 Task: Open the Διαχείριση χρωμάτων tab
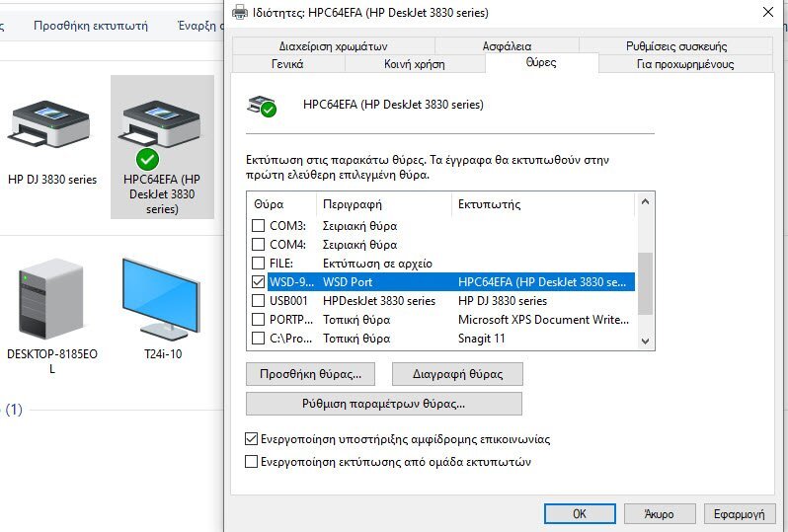tap(333, 46)
